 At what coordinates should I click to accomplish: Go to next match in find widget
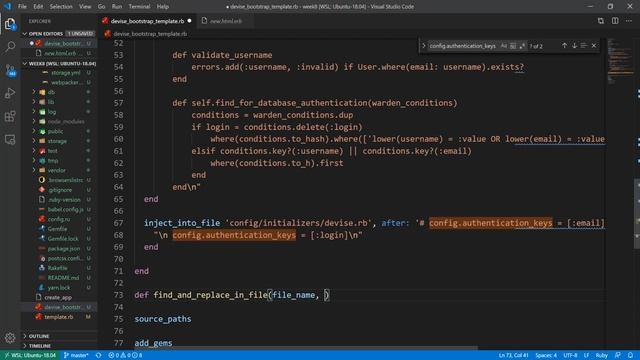[574, 46]
